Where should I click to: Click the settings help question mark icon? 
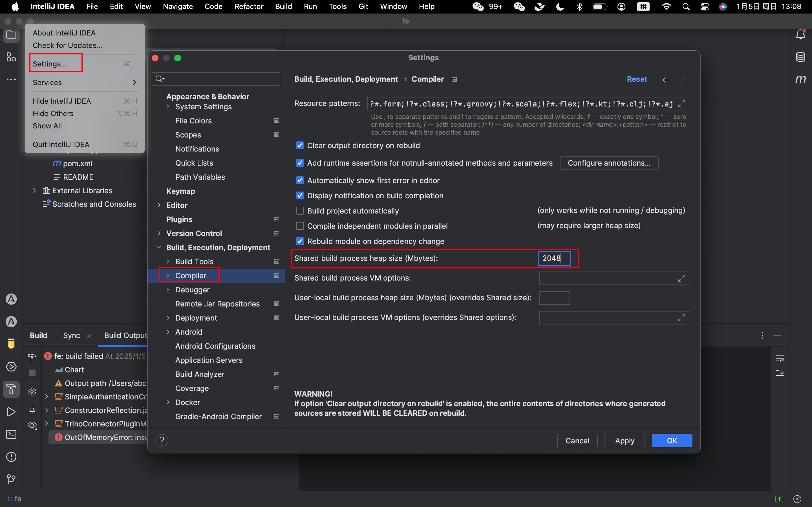click(162, 441)
